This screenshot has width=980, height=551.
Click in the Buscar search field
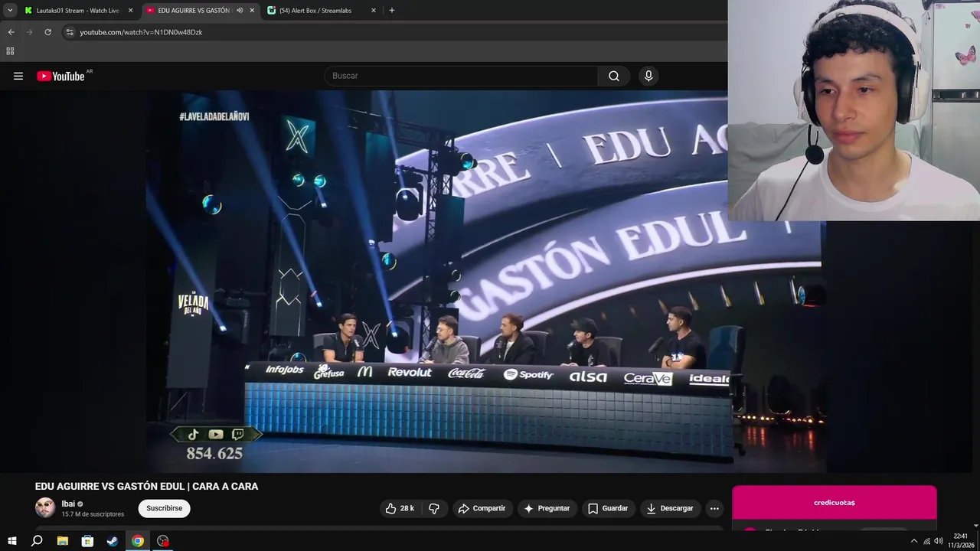462,76
